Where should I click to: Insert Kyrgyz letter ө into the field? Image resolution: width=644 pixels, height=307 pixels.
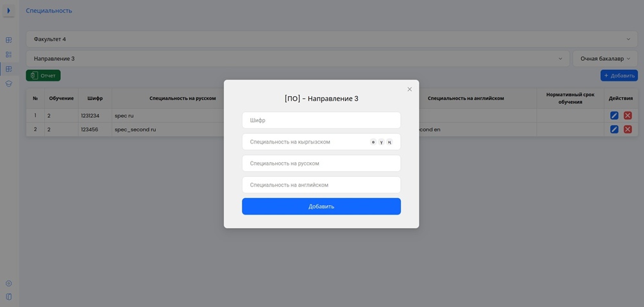pos(373,142)
